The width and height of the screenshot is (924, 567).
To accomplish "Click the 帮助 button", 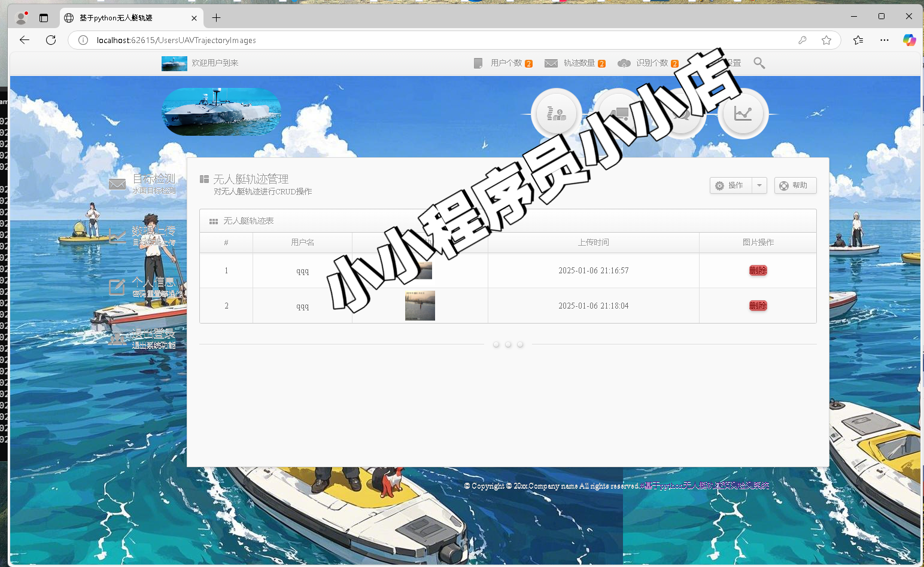I will pos(795,185).
